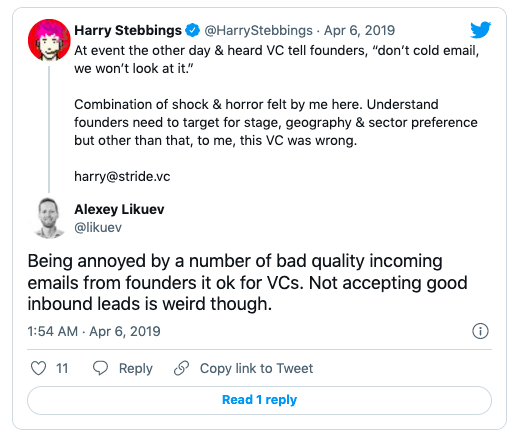Click Copy link to Tweet
This screenshot has width=514, height=438.
coord(256,368)
